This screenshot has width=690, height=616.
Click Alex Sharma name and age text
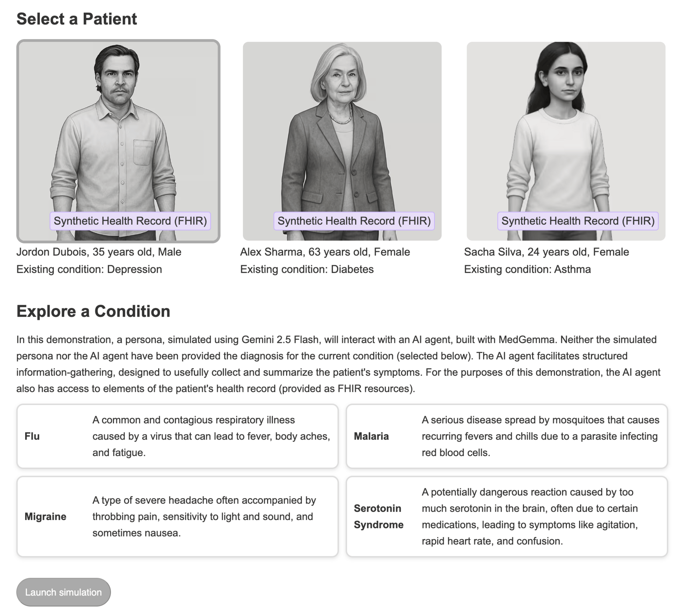[x=325, y=252]
